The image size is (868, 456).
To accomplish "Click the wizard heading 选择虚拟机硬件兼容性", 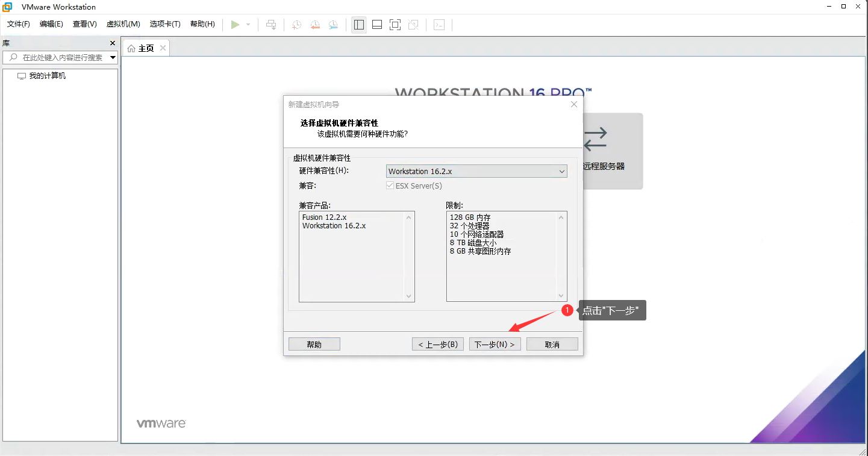I will 339,123.
